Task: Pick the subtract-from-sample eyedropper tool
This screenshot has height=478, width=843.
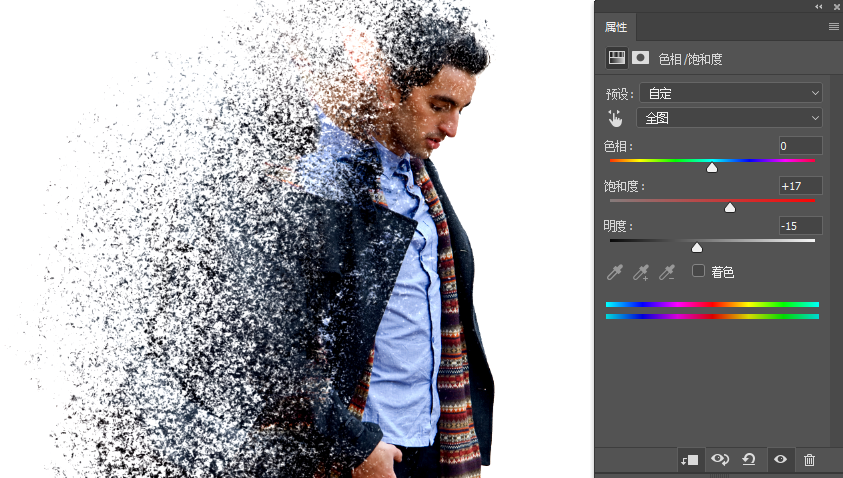Action: [x=667, y=272]
